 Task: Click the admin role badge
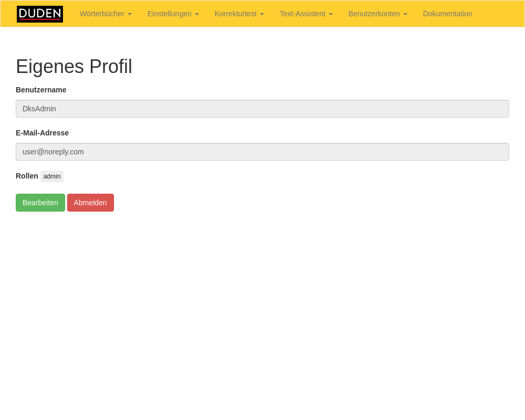52,176
